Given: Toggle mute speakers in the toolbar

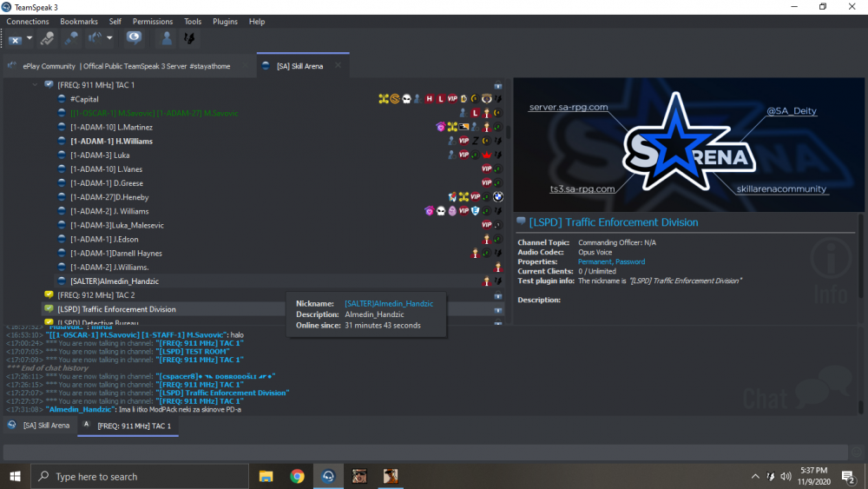Looking at the screenshot, I should (x=93, y=38).
